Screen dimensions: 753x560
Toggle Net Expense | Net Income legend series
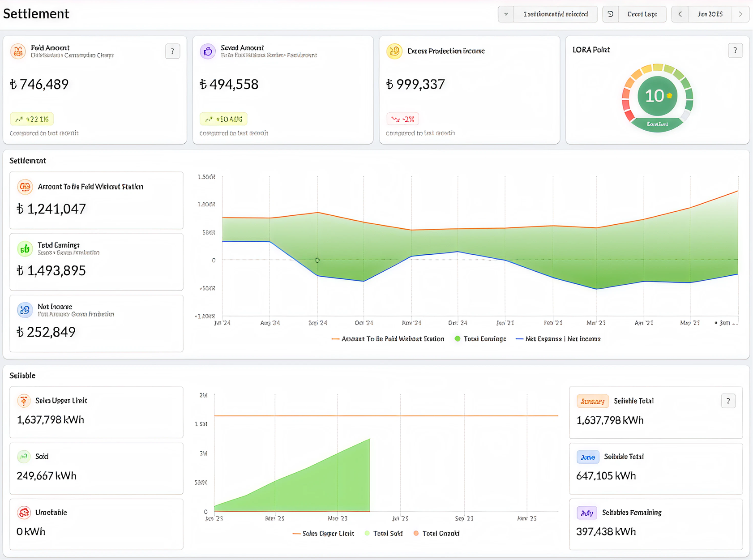pyautogui.click(x=558, y=339)
